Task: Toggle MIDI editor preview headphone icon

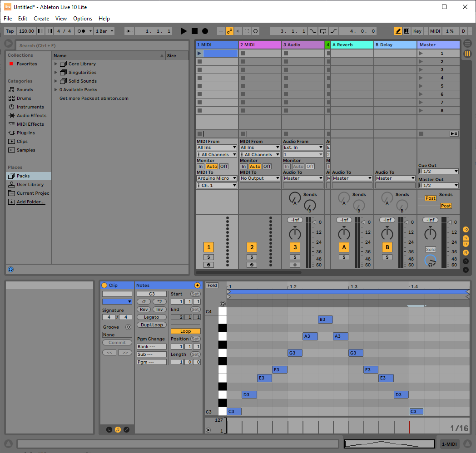Action: [223, 304]
